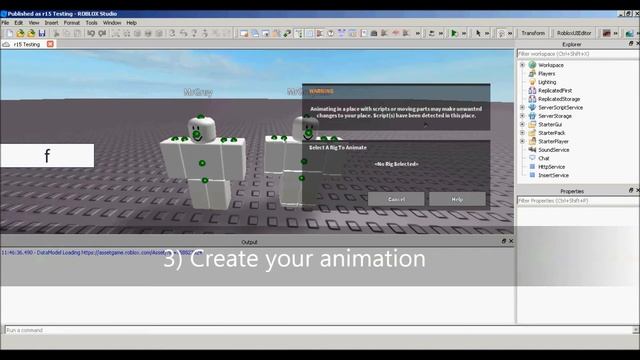The image size is (640, 360).
Task: Click the Transform plugin button
Action: click(533, 33)
